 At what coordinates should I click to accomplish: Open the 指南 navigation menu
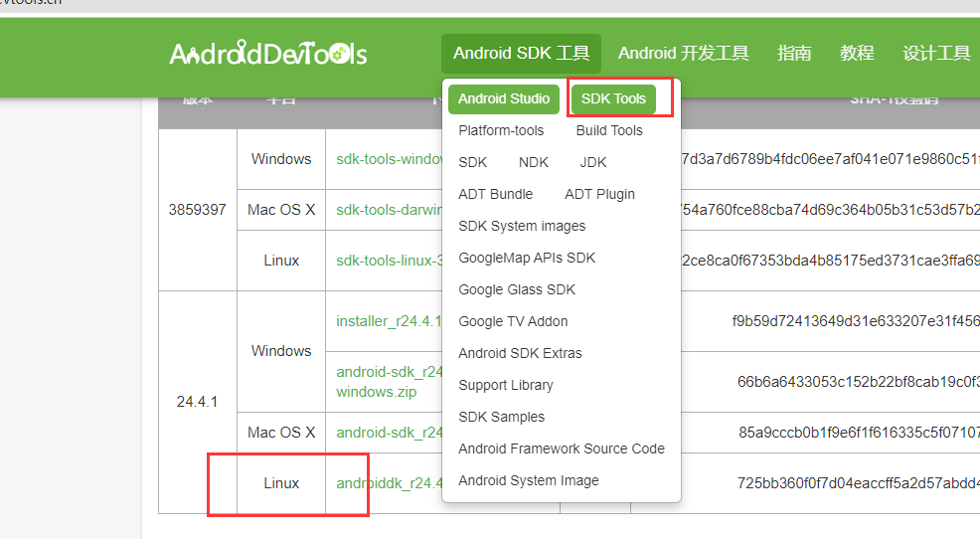coord(794,54)
